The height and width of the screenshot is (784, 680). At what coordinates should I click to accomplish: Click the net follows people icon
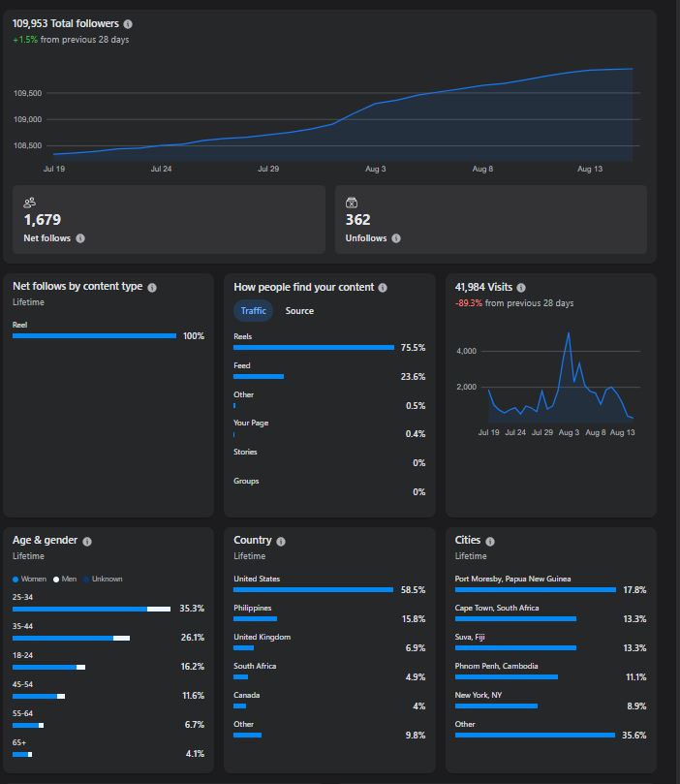(x=29, y=203)
